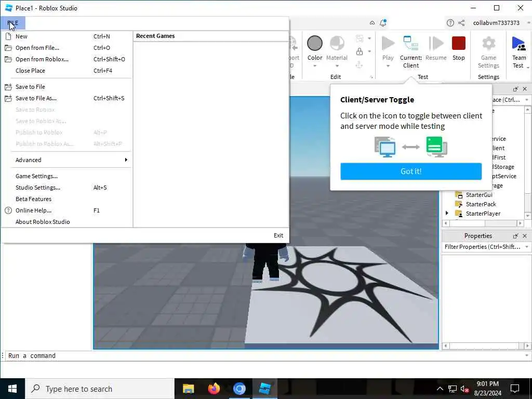This screenshot has height=399, width=532.
Task: Click the muted volume tray icon
Action: [x=464, y=389]
